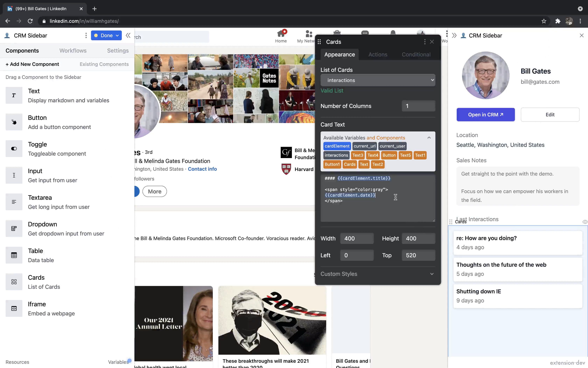The image size is (588, 368).
Task: Insert the current_url variable chip
Action: [365, 146]
